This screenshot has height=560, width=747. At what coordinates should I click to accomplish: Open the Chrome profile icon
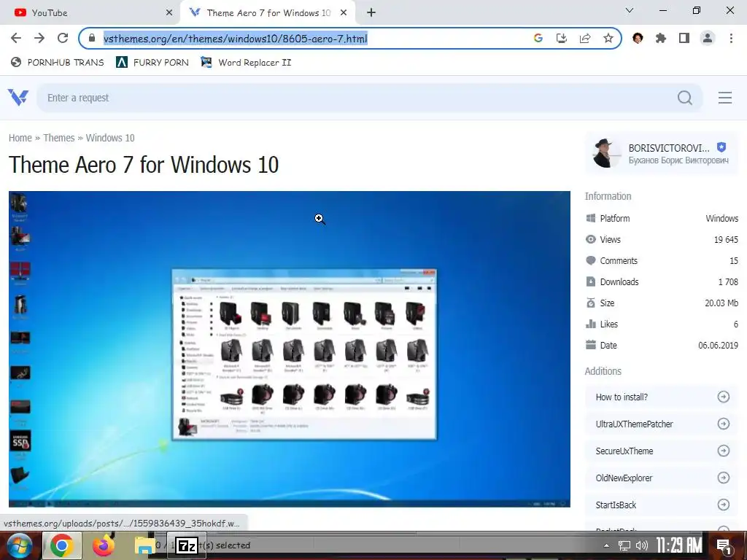708,38
